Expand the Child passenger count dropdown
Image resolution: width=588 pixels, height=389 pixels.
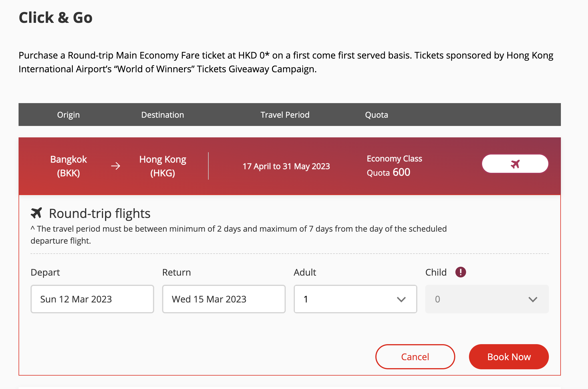point(487,299)
